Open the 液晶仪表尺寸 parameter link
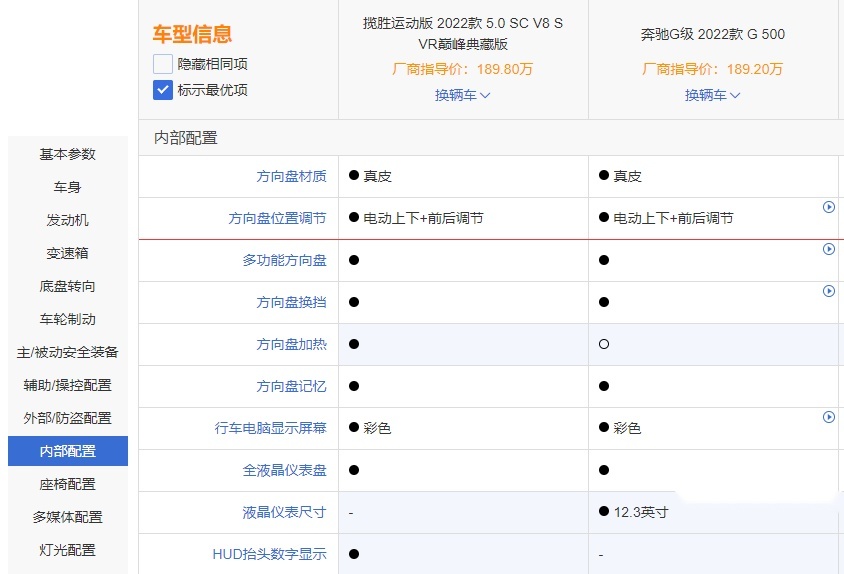This screenshot has height=574, width=844. [x=284, y=512]
